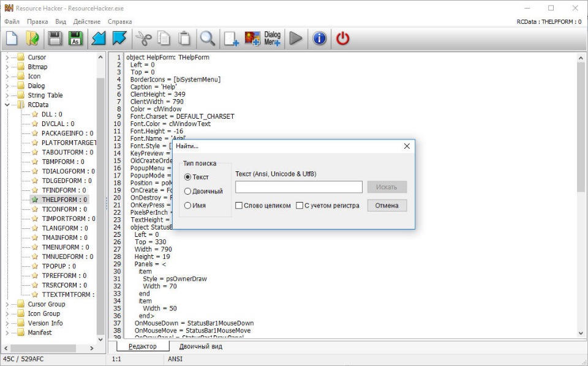Click the editor vertical scrollbar thumb
The width and height of the screenshot is (588, 366).
point(581,127)
